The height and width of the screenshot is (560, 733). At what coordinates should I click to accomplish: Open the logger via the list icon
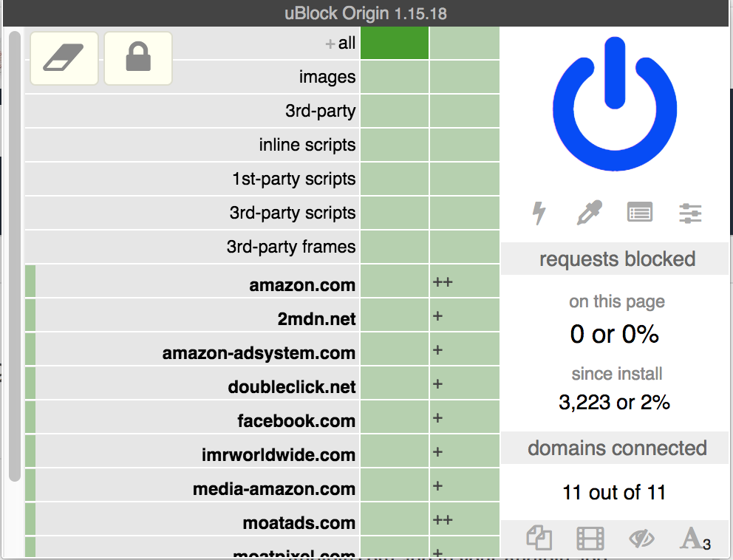[640, 213]
